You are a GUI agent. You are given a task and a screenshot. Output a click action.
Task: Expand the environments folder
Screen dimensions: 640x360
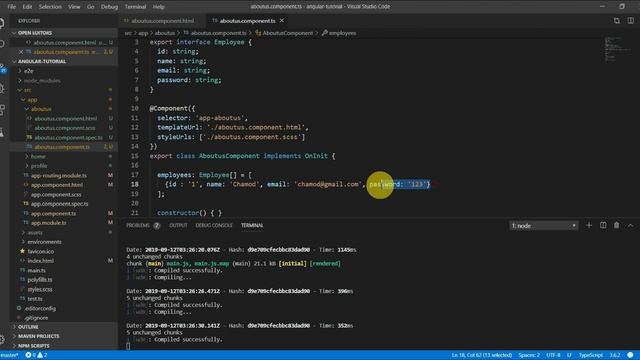click(x=44, y=242)
